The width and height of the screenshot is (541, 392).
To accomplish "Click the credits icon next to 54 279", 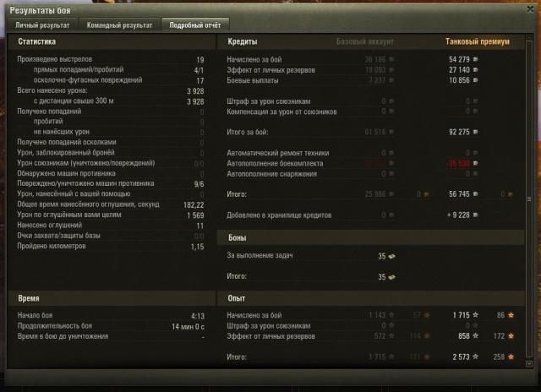I will click(475, 60).
